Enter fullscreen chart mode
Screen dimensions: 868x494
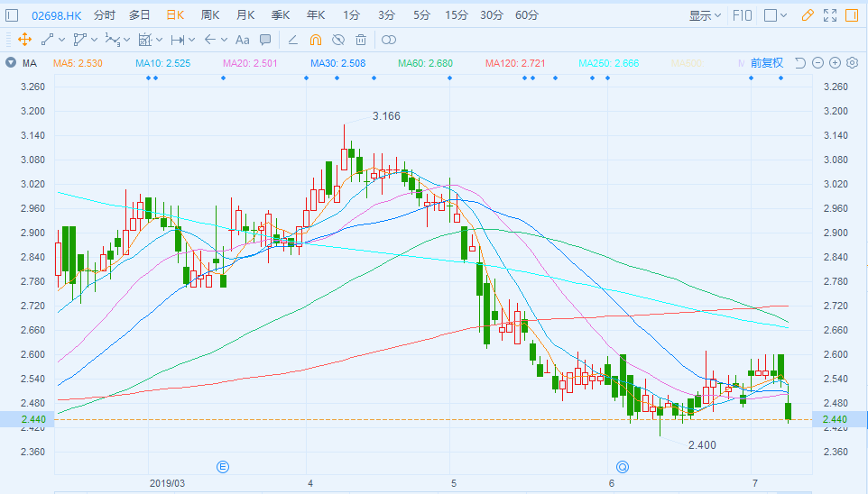(829, 15)
